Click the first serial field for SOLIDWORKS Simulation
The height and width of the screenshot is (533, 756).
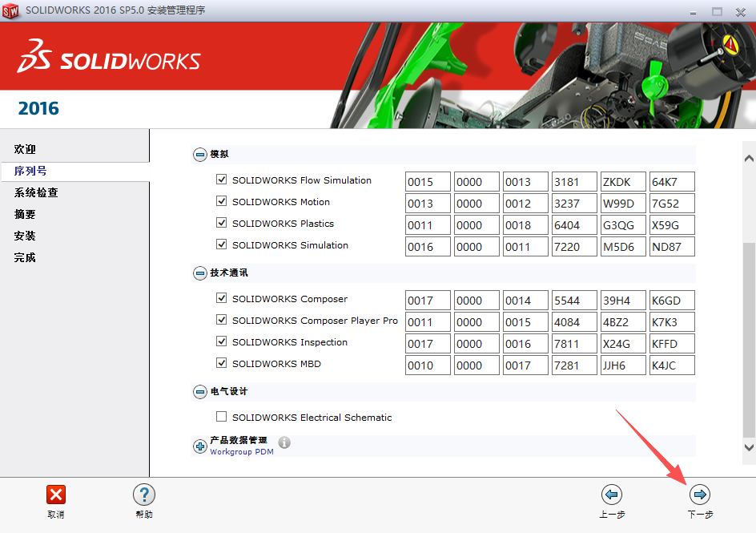click(x=428, y=246)
